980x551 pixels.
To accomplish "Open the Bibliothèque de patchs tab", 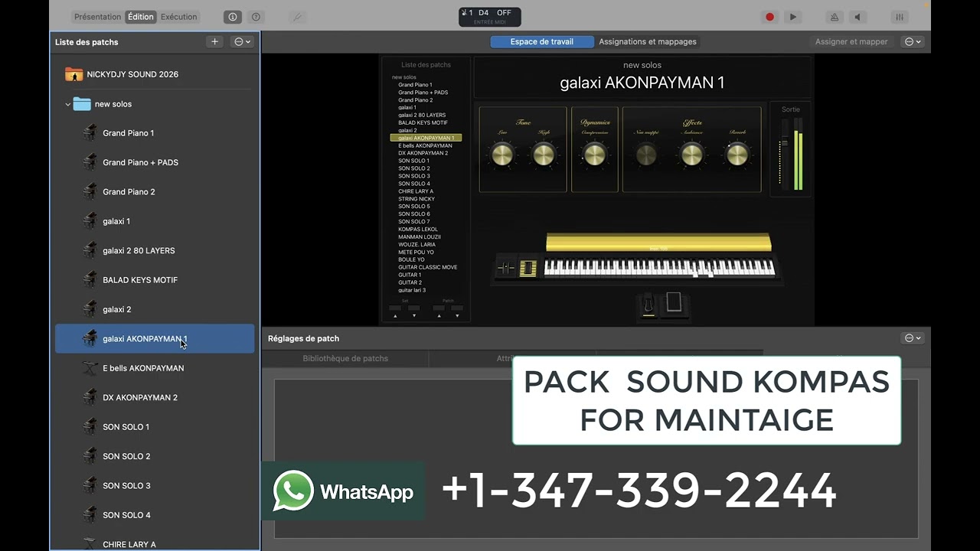I will pos(345,358).
